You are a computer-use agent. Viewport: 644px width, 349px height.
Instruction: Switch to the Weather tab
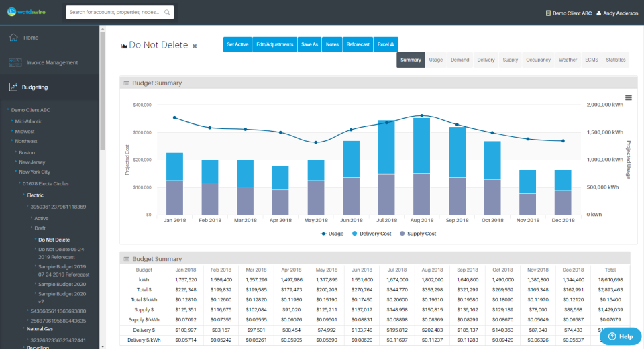click(568, 60)
